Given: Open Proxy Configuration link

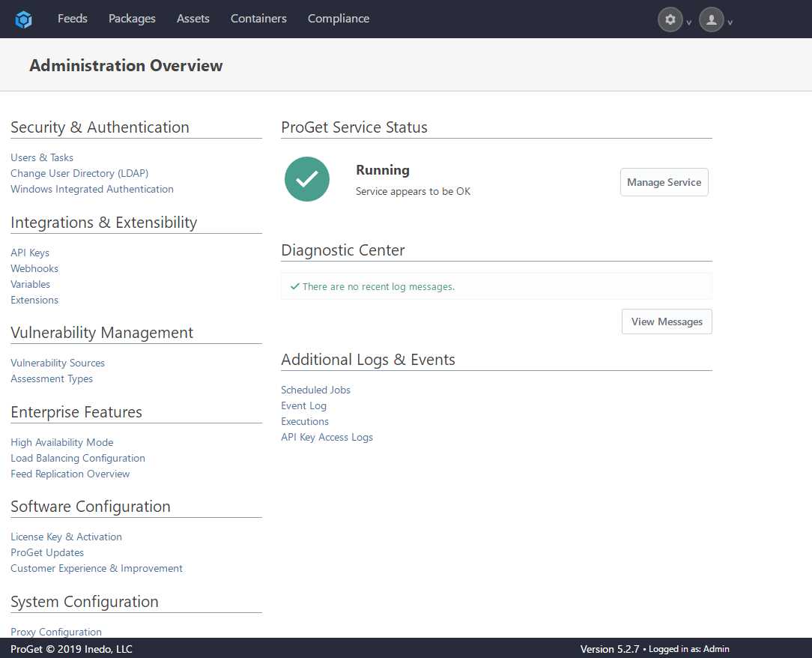Looking at the screenshot, I should pyautogui.click(x=56, y=632).
